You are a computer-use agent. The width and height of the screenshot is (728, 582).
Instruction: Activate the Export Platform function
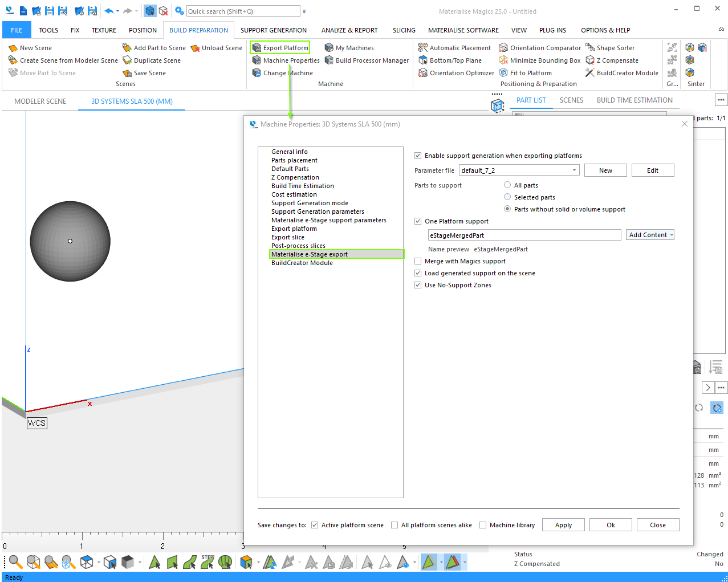tap(279, 47)
